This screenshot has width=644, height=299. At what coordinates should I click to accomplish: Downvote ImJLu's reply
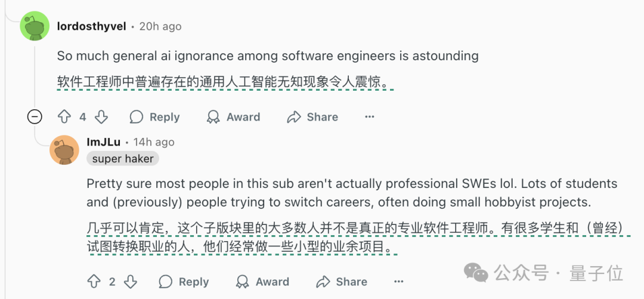tap(130, 282)
